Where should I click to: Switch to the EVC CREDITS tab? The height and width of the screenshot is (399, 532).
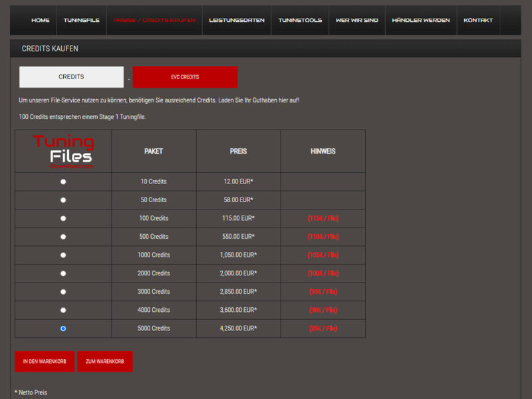pos(185,76)
